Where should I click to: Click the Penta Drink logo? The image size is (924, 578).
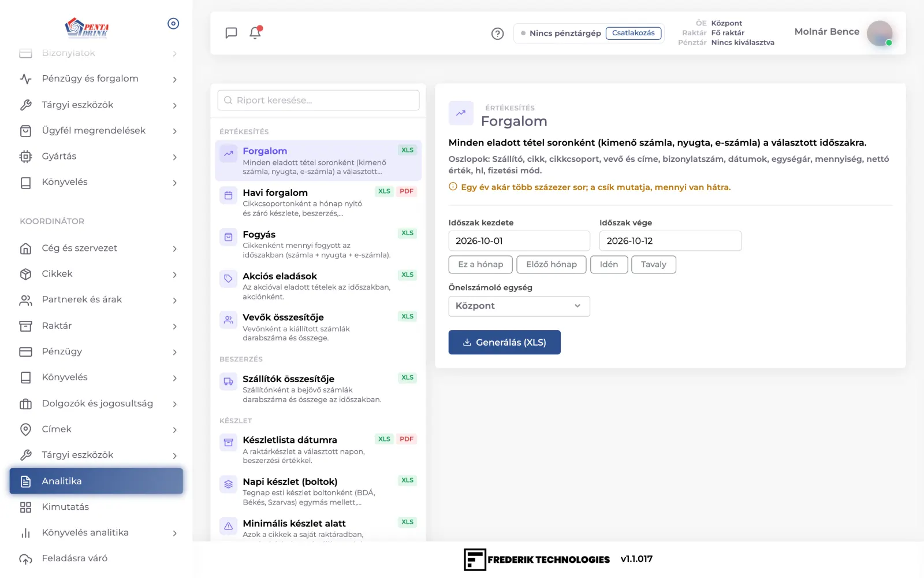pos(87,27)
